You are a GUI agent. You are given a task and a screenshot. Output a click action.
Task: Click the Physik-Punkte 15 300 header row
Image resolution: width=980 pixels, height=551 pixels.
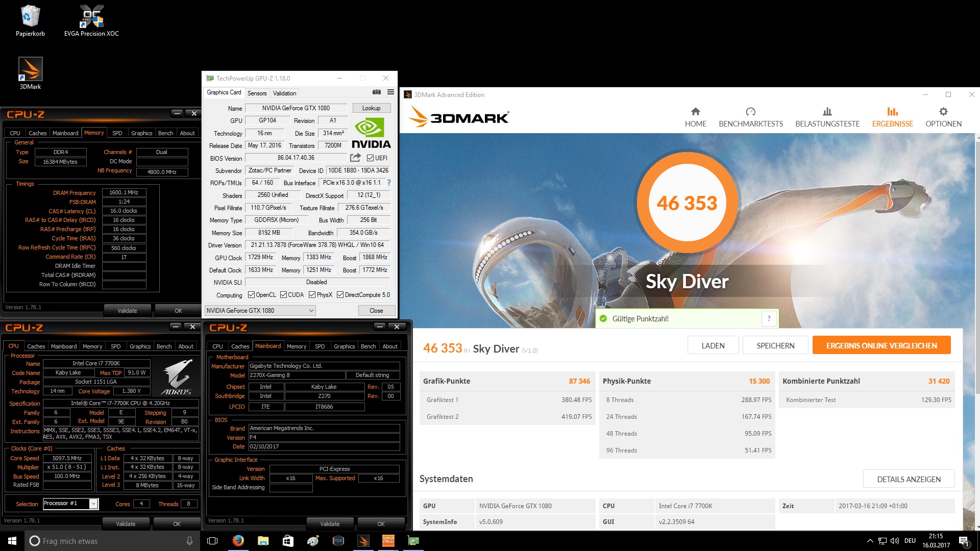click(687, 381)
